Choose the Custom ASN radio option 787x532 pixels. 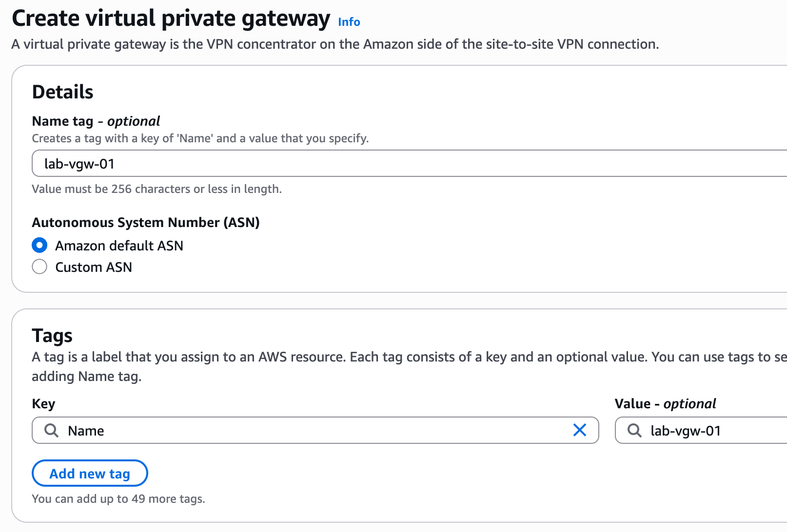(x=39, y=267)
